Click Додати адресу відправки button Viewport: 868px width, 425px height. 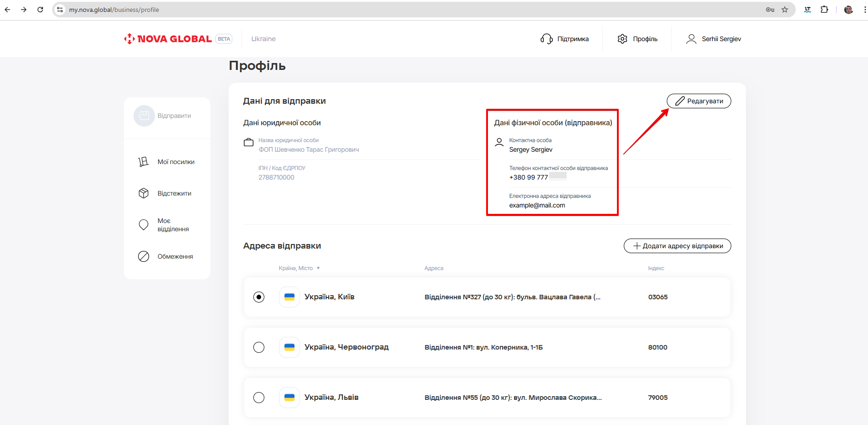click(x=677, y=246)
